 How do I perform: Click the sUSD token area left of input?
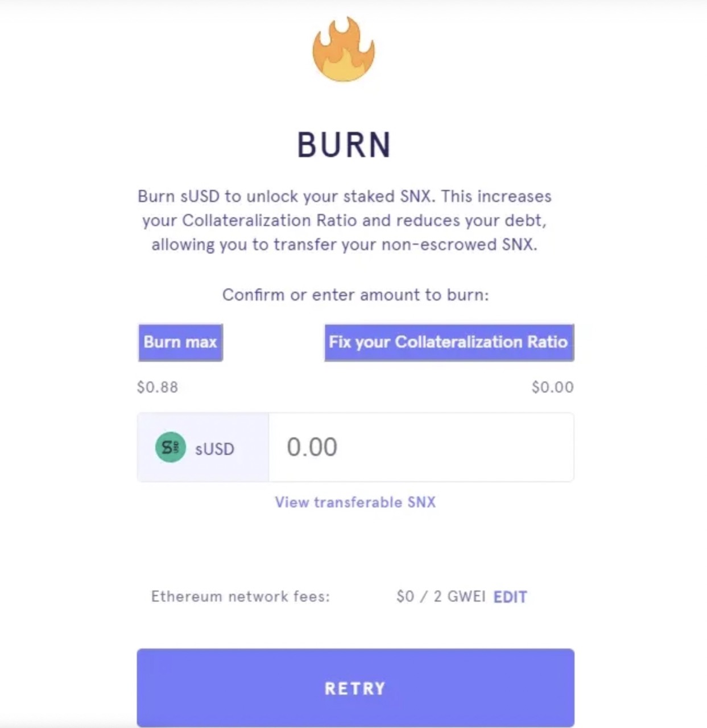202,448
